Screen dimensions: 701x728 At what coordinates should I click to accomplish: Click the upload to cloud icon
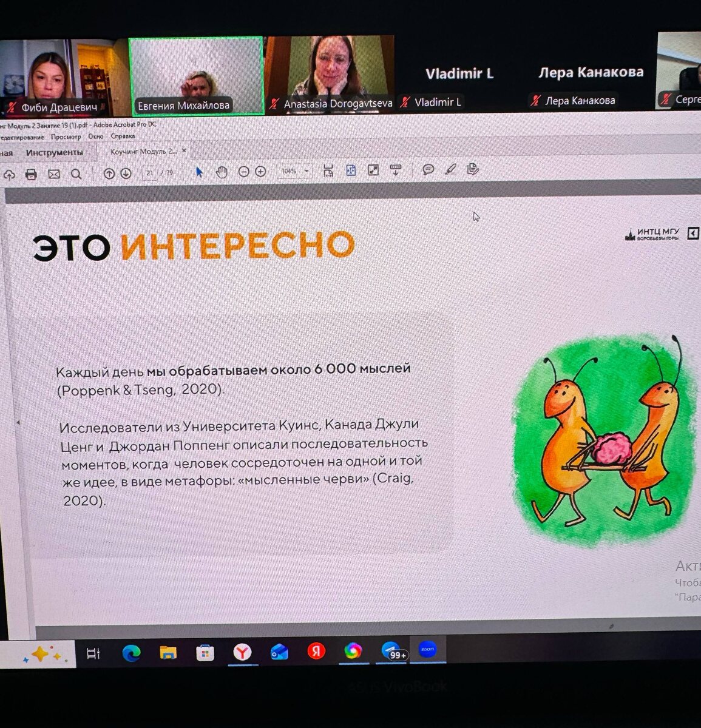(8, 175)
